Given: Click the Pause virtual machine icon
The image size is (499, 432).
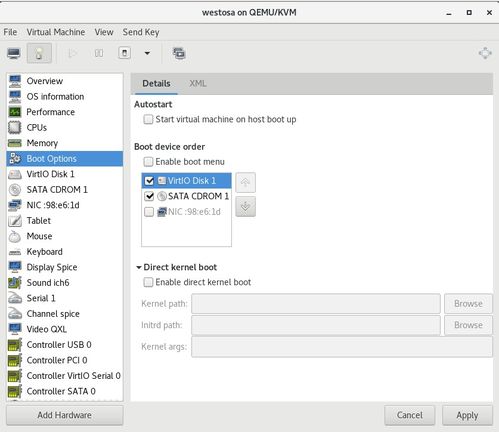Looking at the screenshot, I should (99, 53).
